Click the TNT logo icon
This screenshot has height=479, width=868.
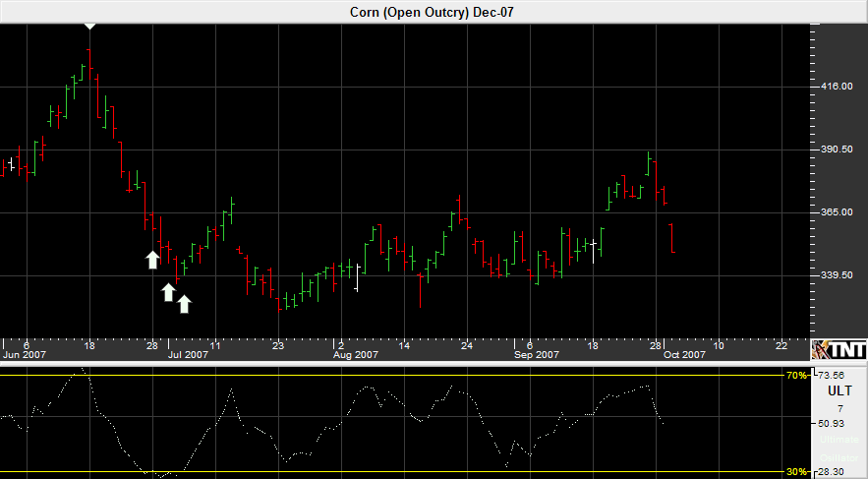(x=839, y=349)
